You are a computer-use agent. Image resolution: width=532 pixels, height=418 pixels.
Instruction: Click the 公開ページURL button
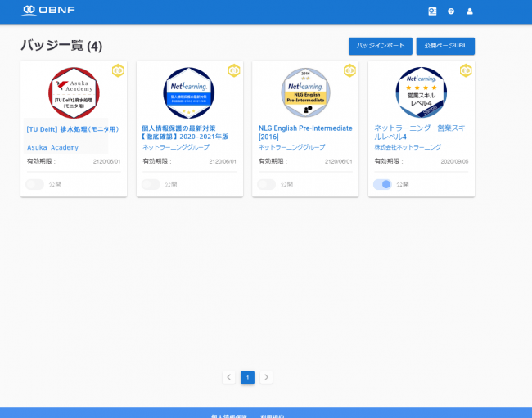pyautogui.click(x=445, y=46)
